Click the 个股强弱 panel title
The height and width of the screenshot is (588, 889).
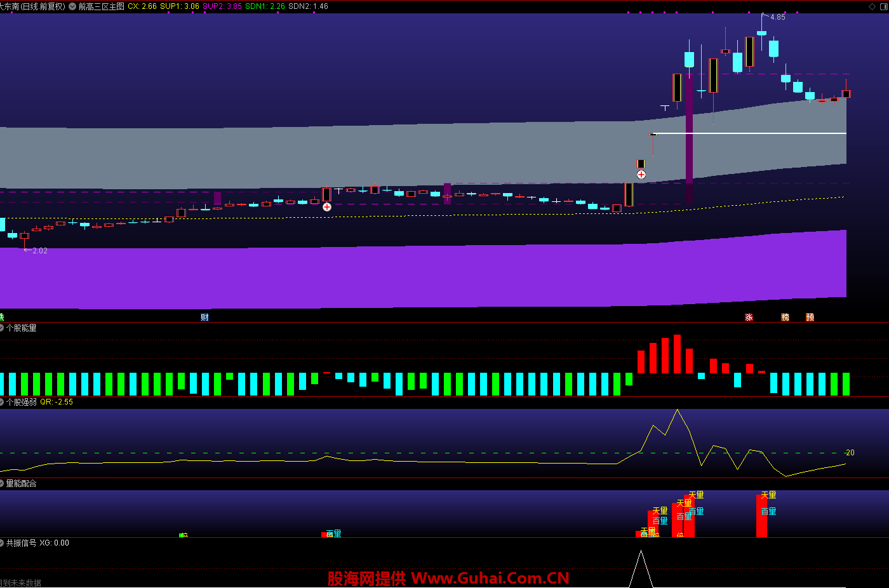coord(22,402)
